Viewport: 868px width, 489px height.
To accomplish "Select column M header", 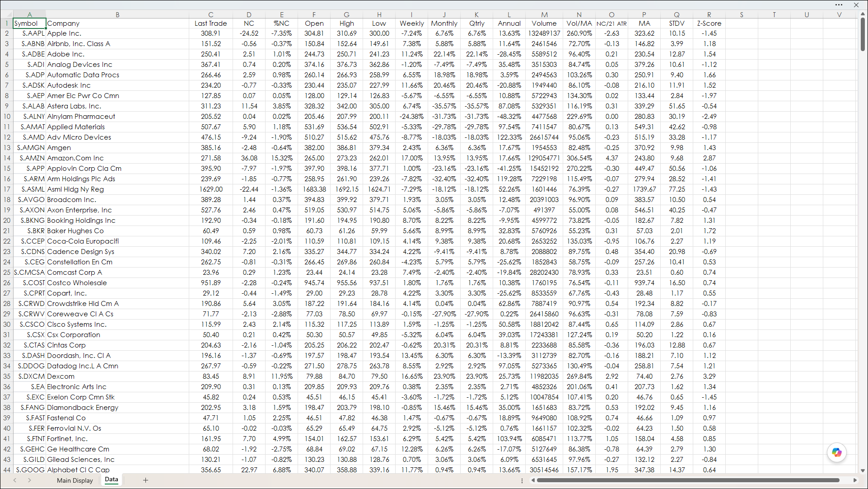I will 544,14.
